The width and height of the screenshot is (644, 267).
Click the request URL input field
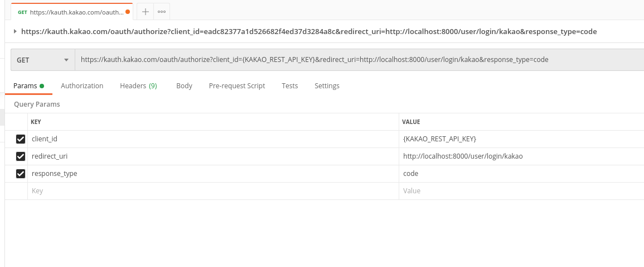[360, 60]
